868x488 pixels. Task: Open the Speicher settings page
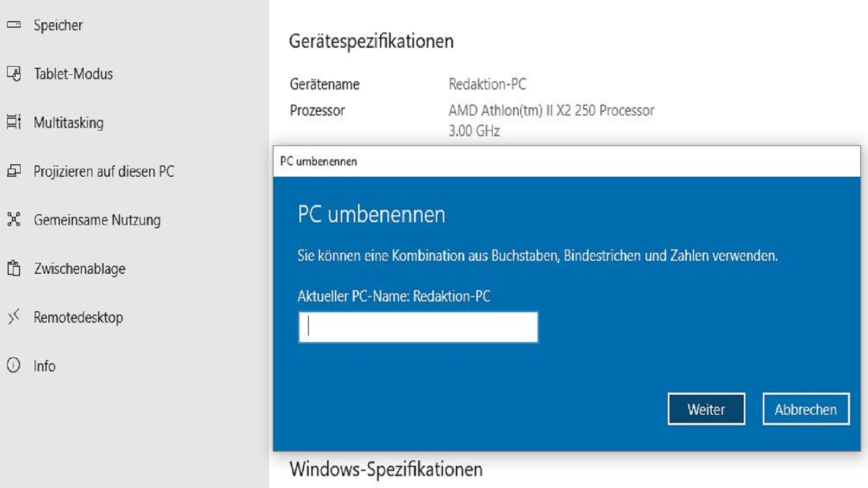click(x=58, y=25)
